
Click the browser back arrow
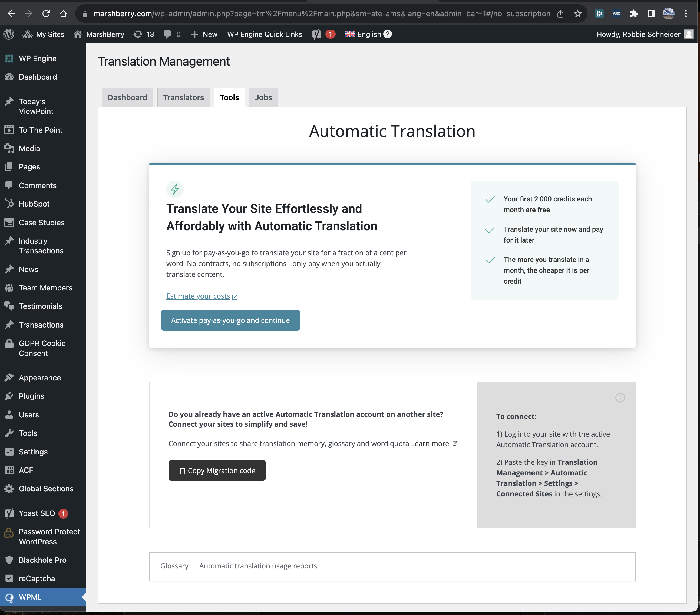pos(11,14)
